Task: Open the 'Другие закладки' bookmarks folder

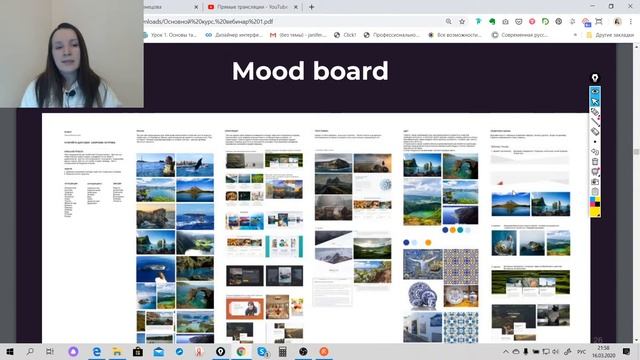Action: [x=610, y=35]
